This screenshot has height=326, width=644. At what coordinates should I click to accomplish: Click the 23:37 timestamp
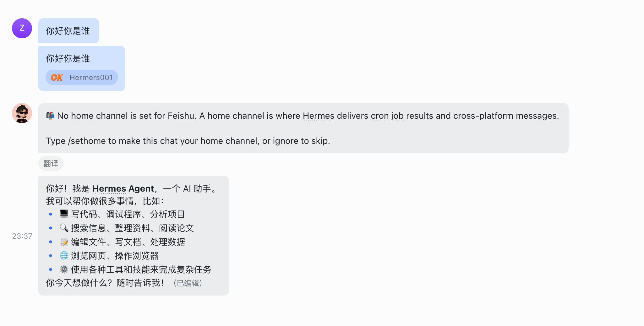coord(22,236)
